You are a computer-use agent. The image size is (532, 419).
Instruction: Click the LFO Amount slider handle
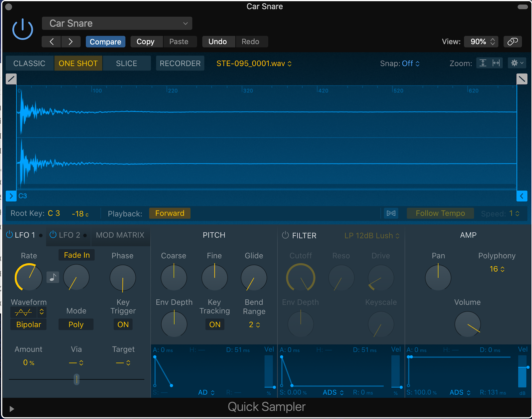tap(76, 379)
